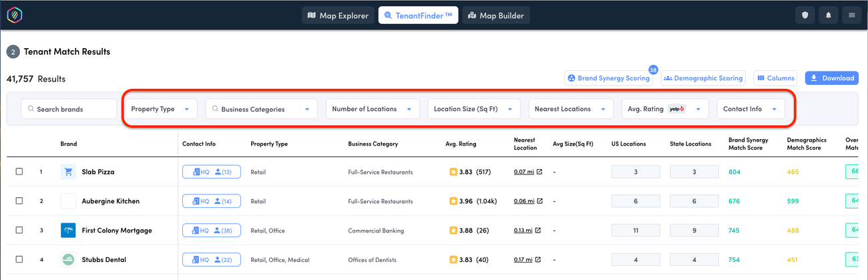The height and width of the screenshot is (280, 868).
Task: Open Location Size (Sq Ft) dropdown
Action: 473,109
